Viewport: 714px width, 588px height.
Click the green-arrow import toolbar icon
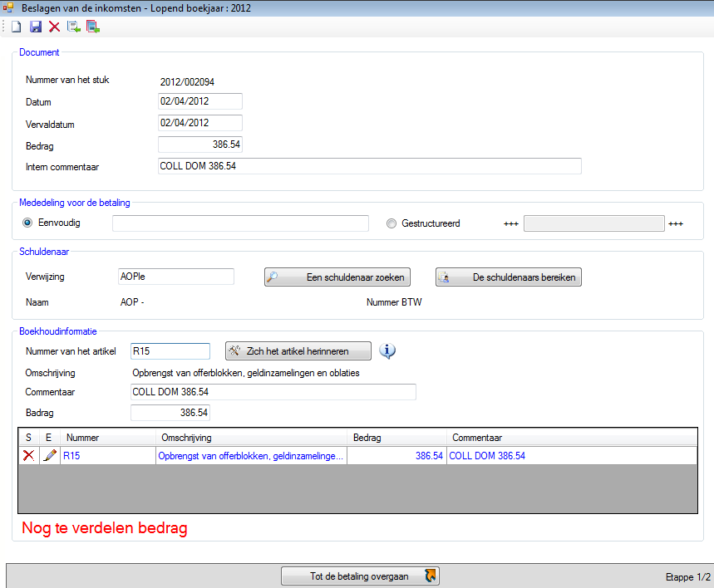pyautogui.click(x=74, y=27)
